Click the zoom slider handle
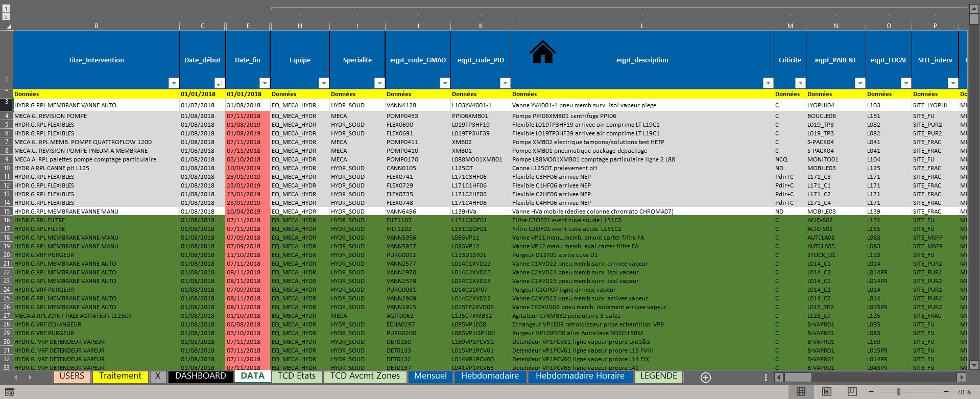The width and height of the screenshot is (980, 399). 898,392
